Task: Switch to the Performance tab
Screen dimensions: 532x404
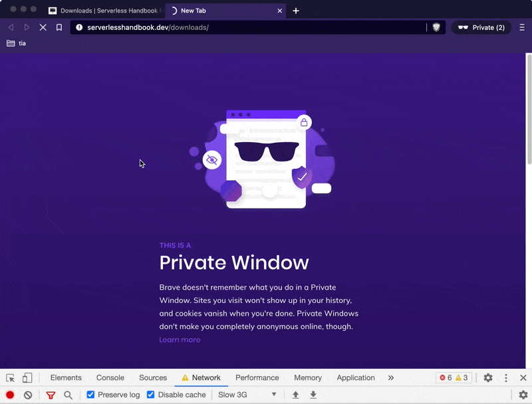Action: [x=257, y=378]
